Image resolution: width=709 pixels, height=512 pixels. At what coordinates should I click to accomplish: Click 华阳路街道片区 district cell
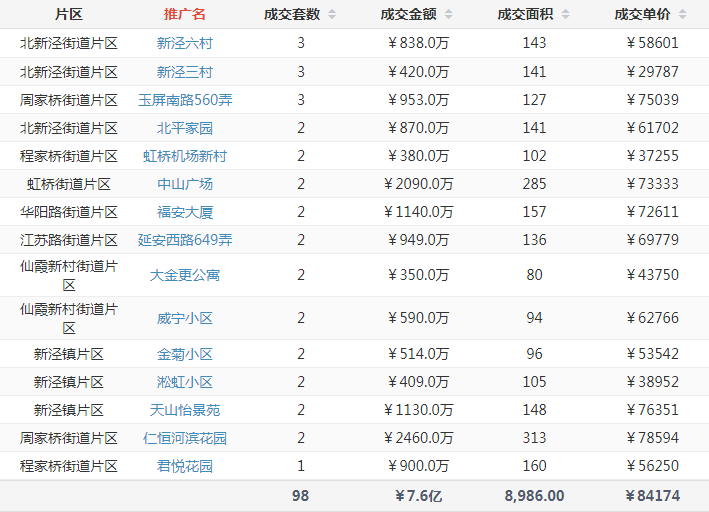pyautogui.click(x=69, y=212)
